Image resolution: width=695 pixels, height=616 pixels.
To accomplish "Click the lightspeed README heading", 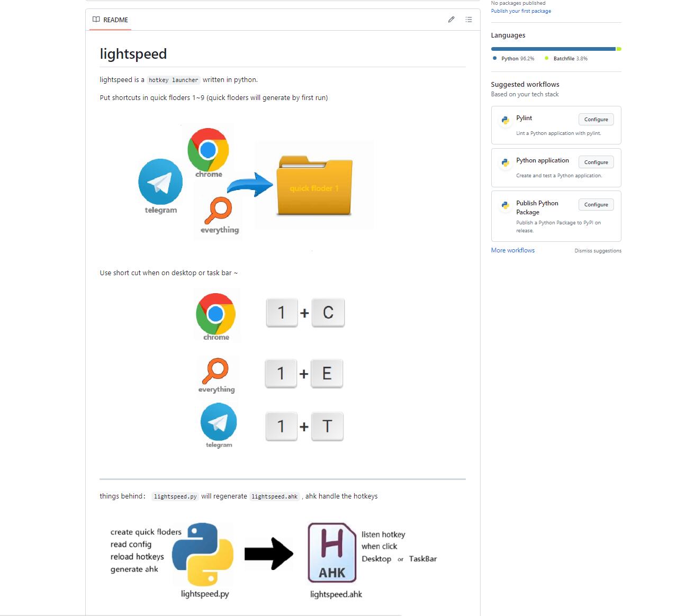I will point(133,54).
